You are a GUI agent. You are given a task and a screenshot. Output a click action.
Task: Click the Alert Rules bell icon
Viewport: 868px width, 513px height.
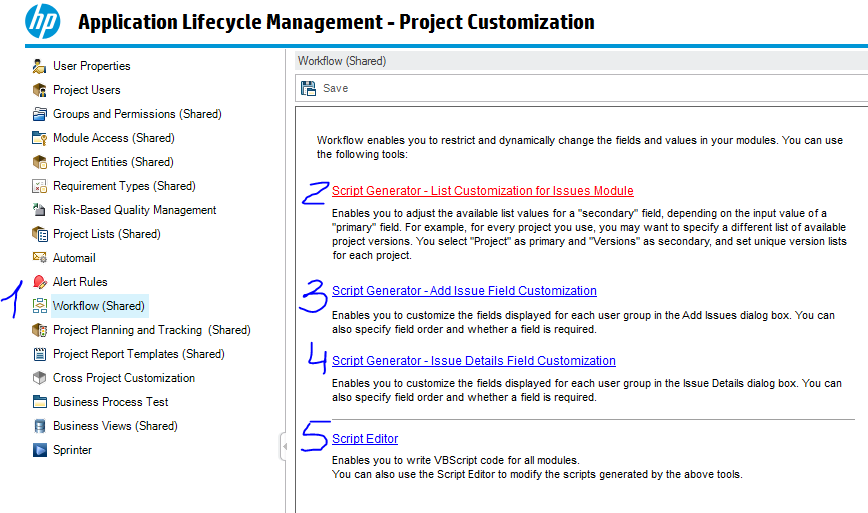40,282
